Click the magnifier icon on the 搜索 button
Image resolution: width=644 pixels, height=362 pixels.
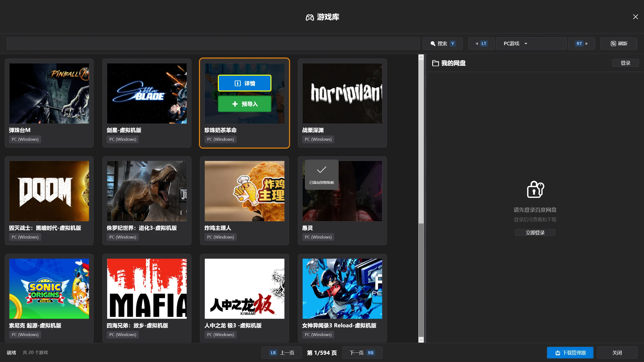point(433,43)
